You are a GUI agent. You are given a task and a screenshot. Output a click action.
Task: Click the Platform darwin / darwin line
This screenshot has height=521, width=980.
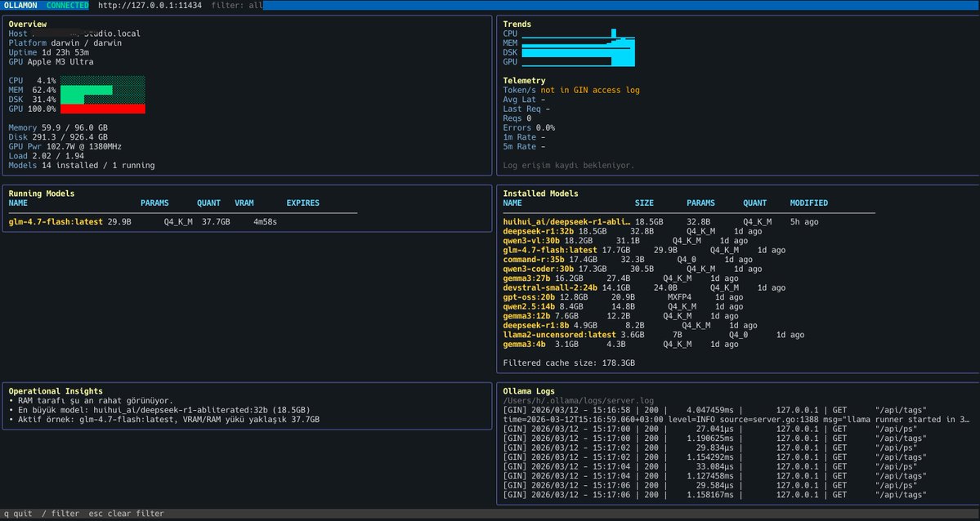point(65,43)
